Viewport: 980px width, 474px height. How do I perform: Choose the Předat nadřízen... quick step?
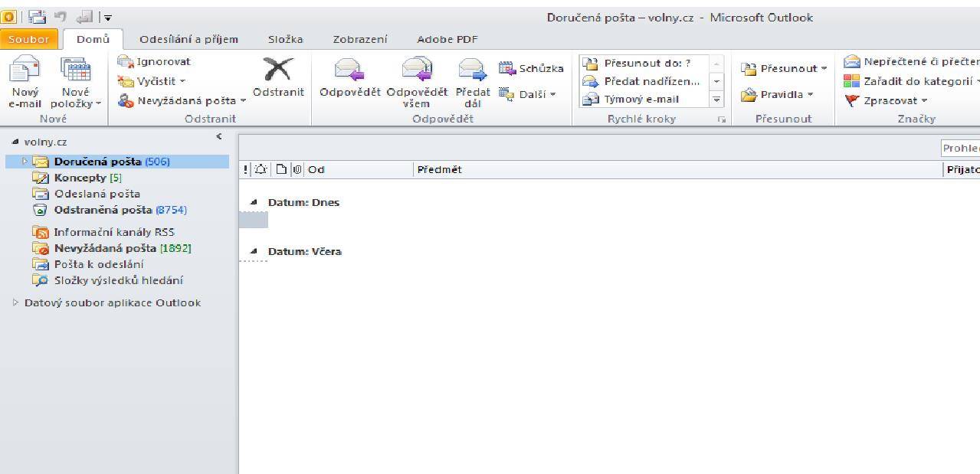pos(644,81)
